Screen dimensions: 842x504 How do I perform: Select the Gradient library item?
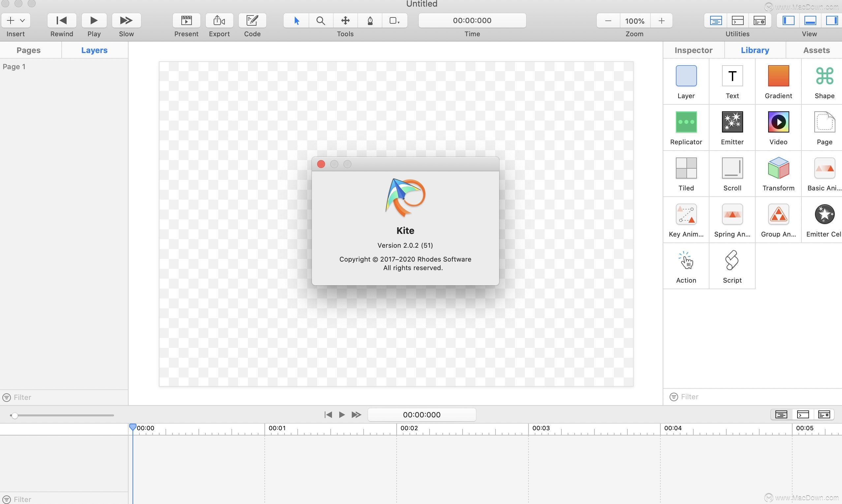coord(778,81)
